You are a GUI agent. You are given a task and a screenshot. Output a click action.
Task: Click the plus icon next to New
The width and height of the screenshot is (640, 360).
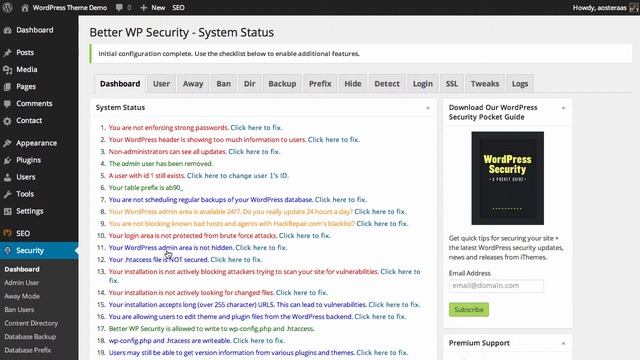tap(143, 8)
